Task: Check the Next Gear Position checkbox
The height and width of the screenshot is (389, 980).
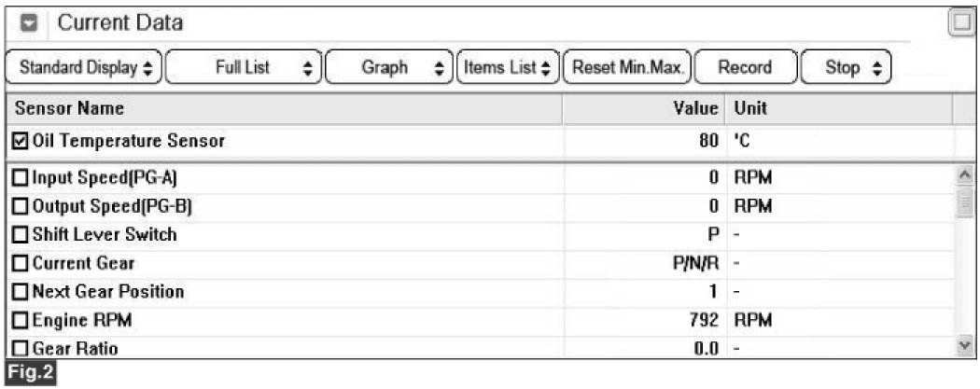Action: (21, 292)
